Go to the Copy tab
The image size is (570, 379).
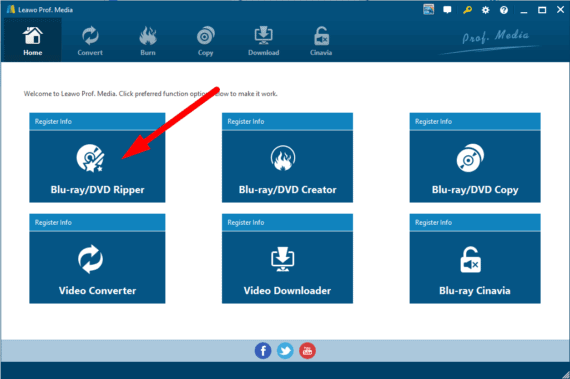[x=205, y=40]
